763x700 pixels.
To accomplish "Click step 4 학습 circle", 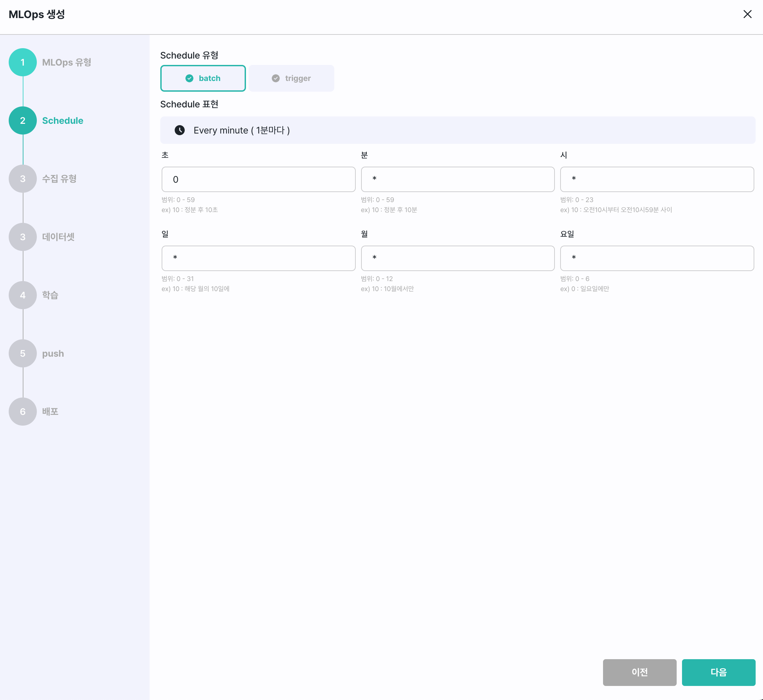I will [x=23, y=295].
